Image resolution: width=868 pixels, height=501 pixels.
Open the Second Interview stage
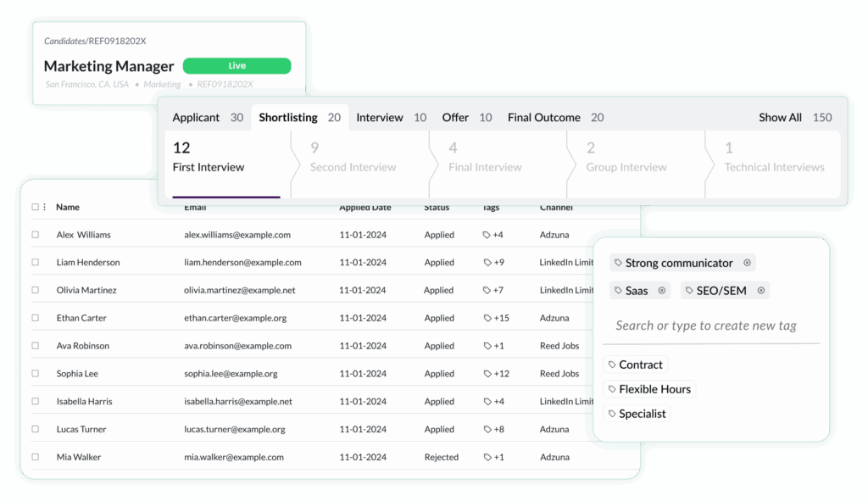coord(353,159)
